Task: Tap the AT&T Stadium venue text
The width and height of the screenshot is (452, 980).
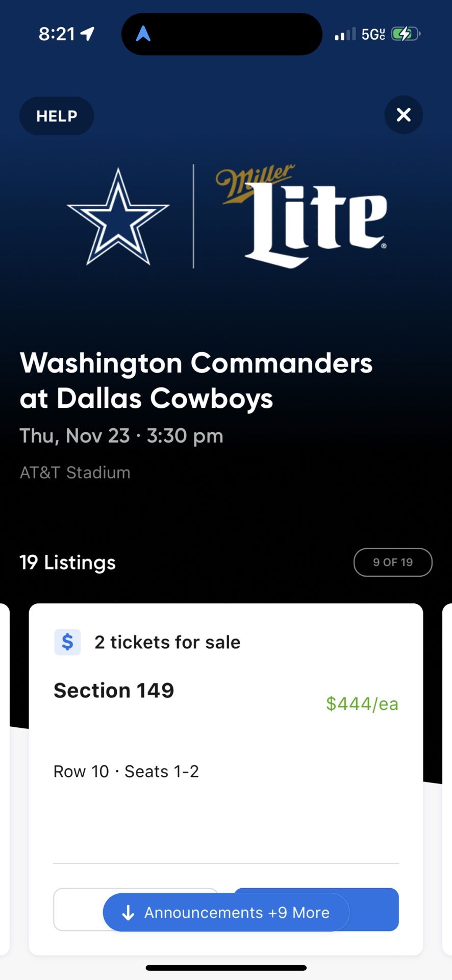Action: point(75,472)
